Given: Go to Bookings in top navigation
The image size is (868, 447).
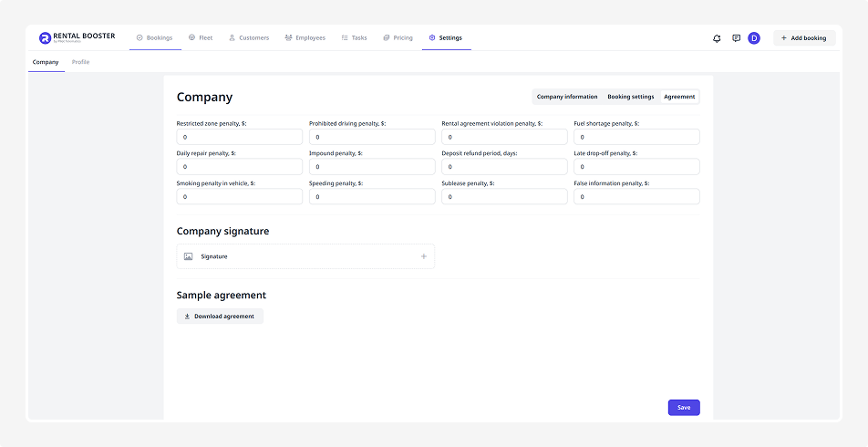Looking at the screenshot, I should coord(154,38).
